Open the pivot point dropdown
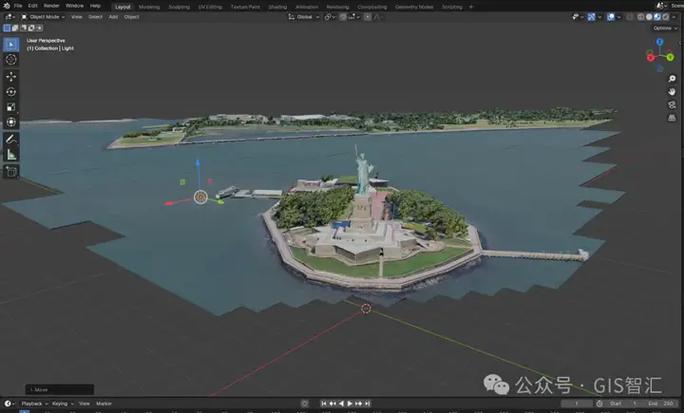Image resolution: width=684 pixels, height=413 pixels. pos(329,17)
